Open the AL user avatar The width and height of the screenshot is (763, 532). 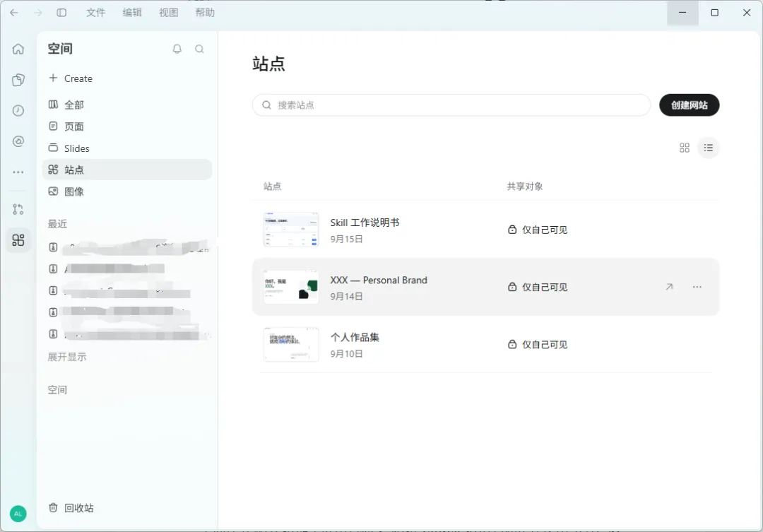(18, 514)
